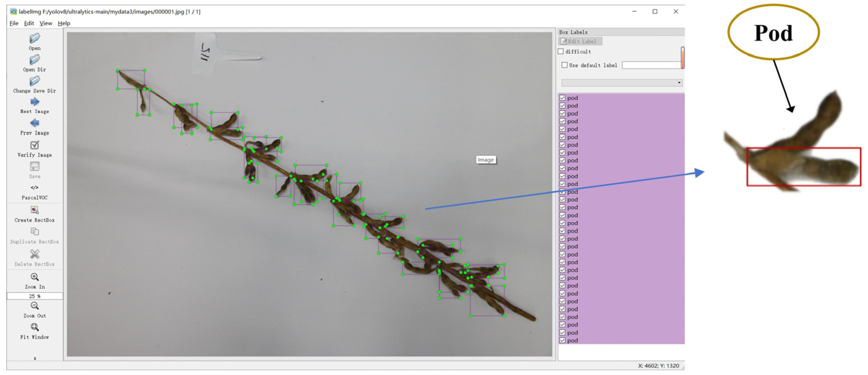Uncheck the second pod label checkbox
868x375 pixels.
click(562, 106)
